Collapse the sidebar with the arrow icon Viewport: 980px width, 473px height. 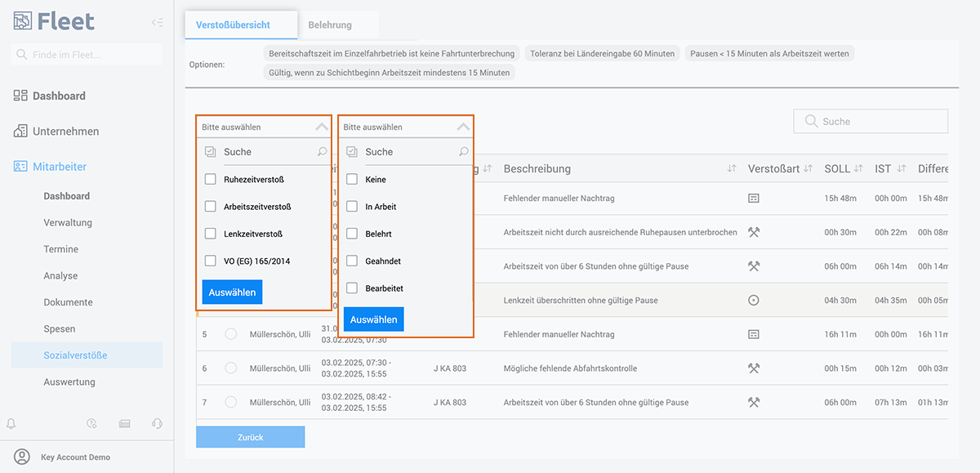pyautogui.click(x=158, y=22)
